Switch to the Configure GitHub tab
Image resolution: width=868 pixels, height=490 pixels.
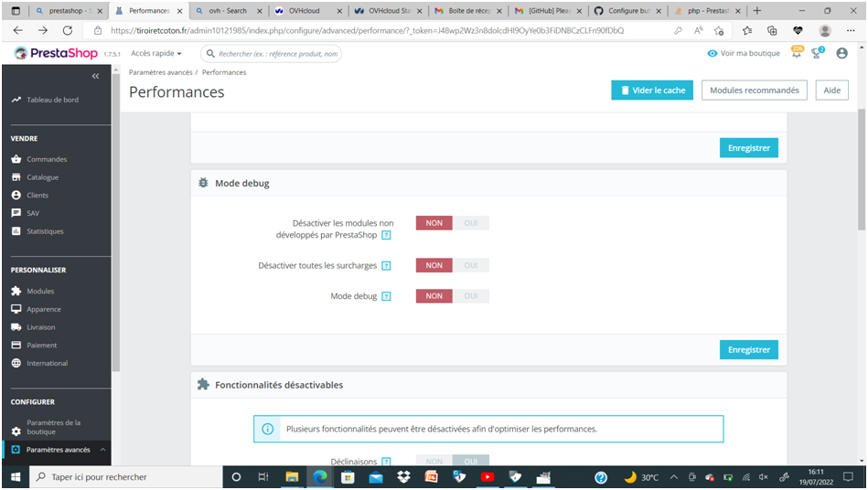point(627,10)
